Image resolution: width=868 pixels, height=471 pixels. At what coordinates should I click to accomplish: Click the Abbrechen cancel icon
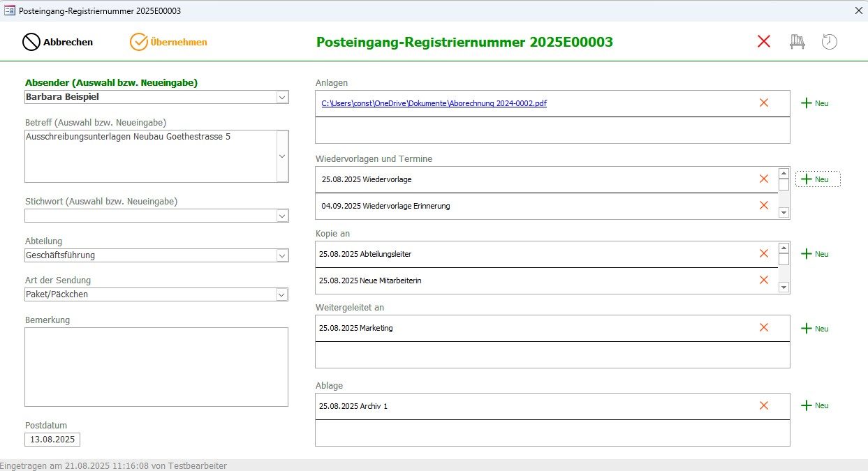coord(31,42)
